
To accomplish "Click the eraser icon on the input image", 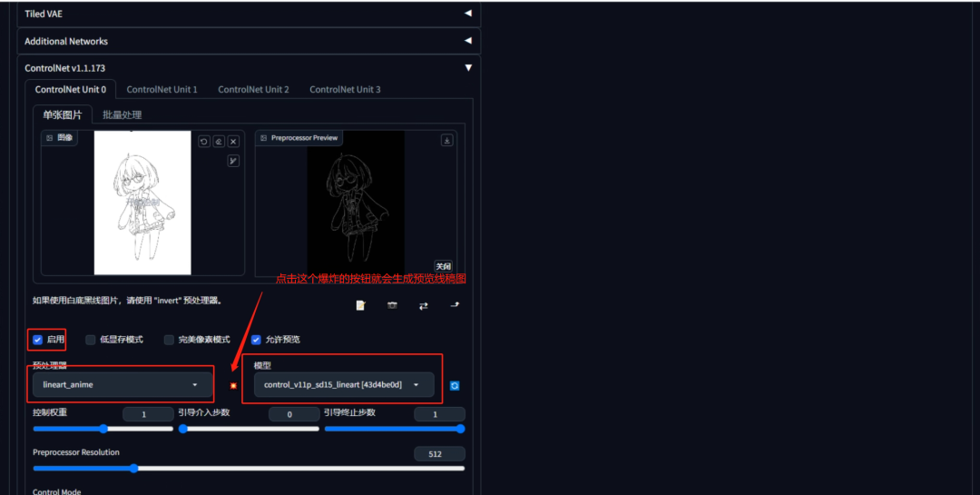I will [219, 142].
